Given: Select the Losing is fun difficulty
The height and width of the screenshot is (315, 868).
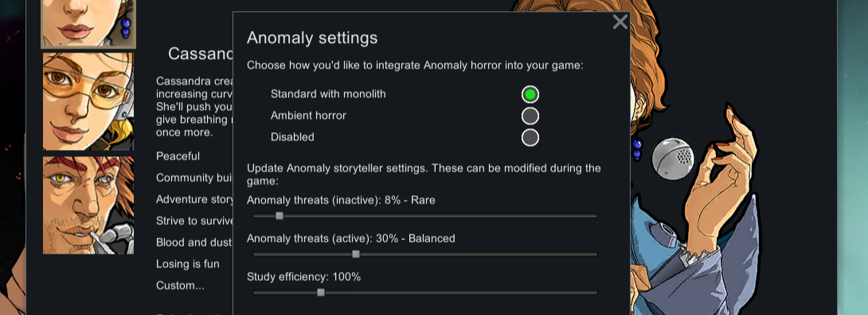Looking at the screenshot, I should click(188, 264).
